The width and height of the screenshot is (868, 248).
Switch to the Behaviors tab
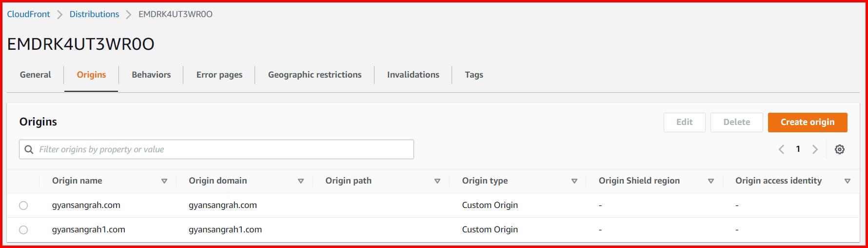(151, 75)
